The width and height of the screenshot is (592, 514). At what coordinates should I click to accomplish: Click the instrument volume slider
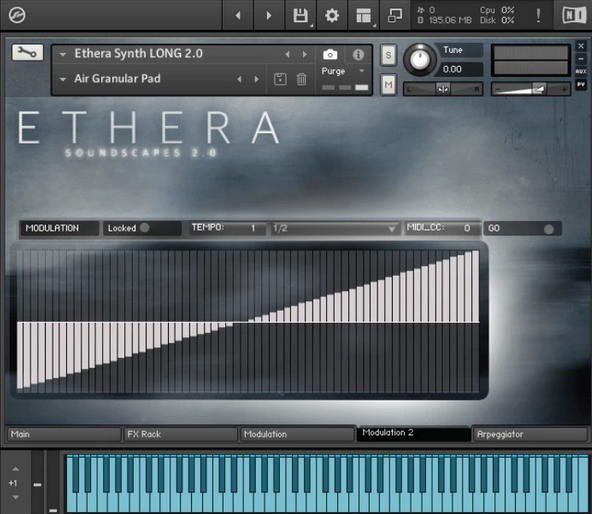pos(530,89)
